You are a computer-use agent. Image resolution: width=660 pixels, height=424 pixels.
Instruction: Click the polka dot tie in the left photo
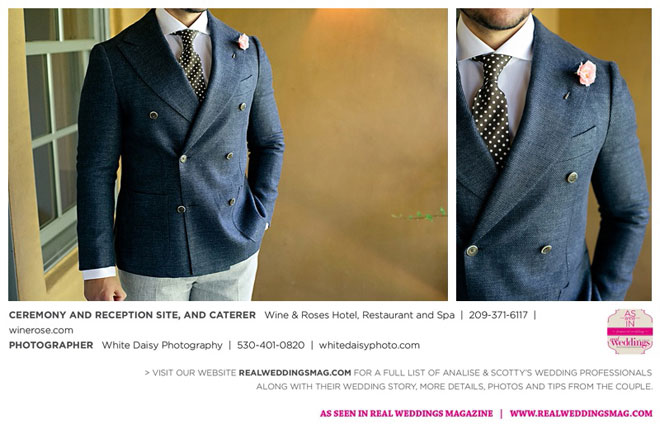[x=192, y=63]
